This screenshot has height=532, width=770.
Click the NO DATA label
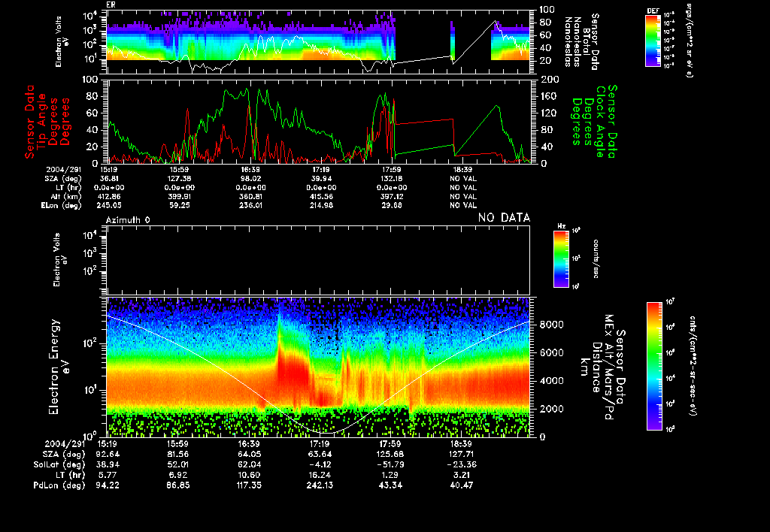(x=504, y=218)
